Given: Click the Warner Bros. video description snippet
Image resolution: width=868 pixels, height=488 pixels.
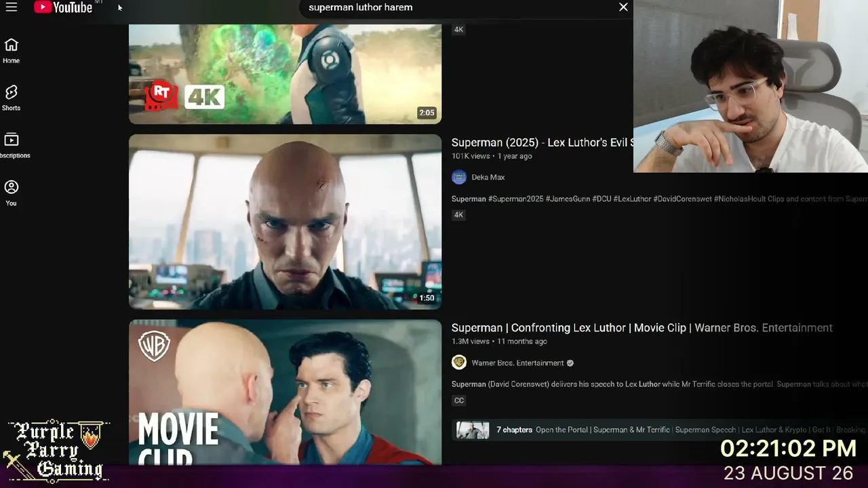Looking at the screenshot, I should (x=659, y=384).
